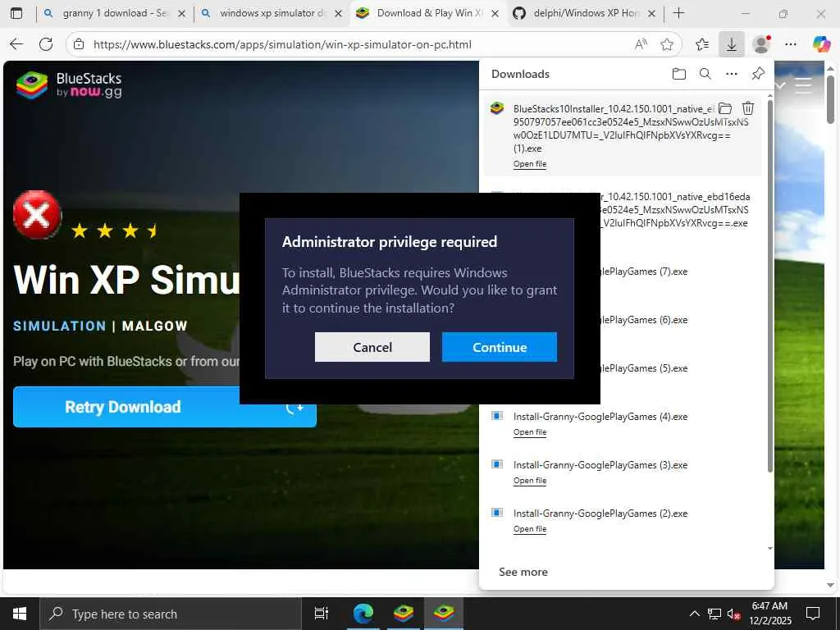Open file for Install-Granny-GooglePlayGames (3).exe
This screenshot has width=840, height=630.
[x=529, y=481]
